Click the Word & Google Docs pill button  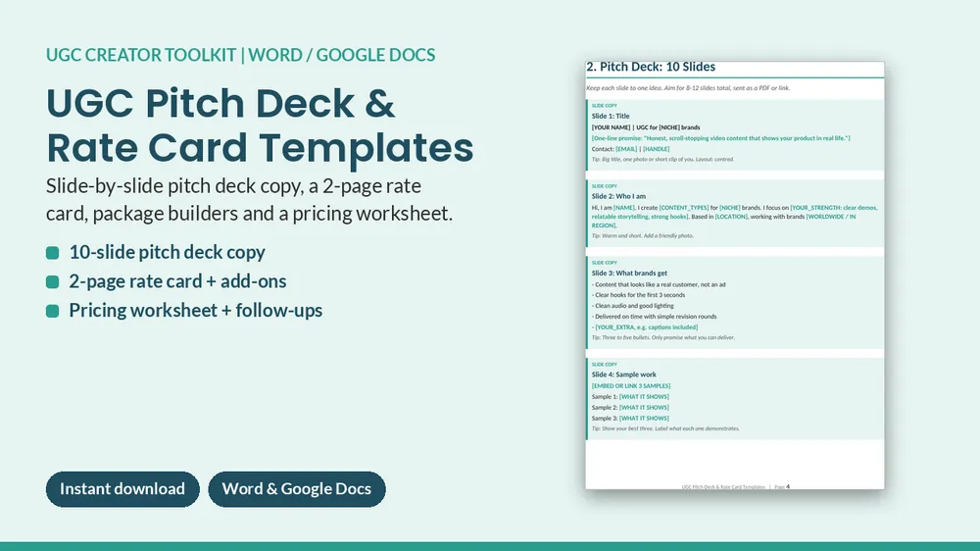297,489
